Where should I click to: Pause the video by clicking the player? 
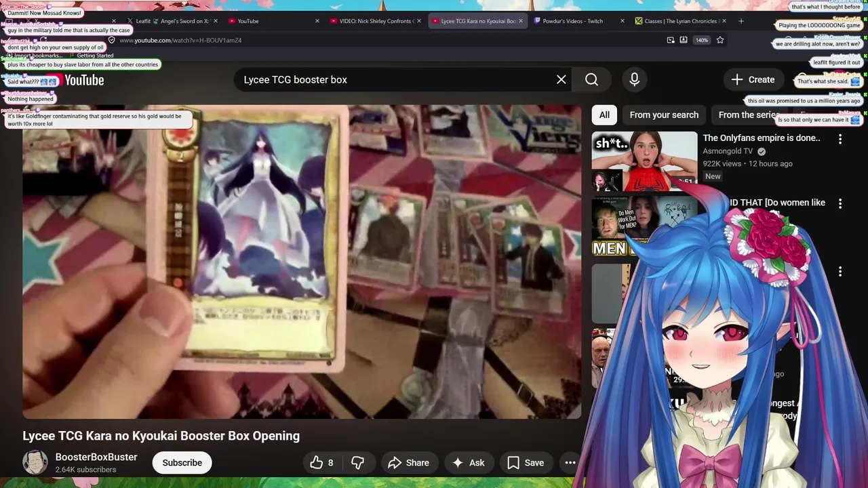[302, 262]
